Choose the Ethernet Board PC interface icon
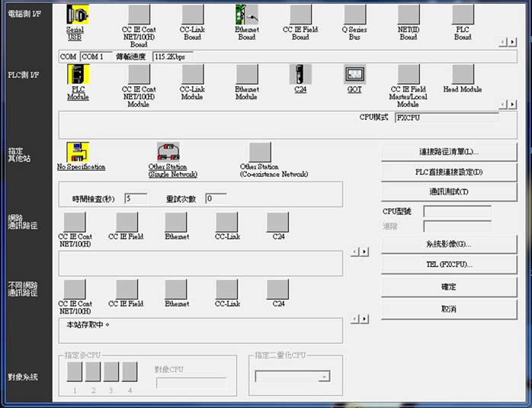The image size is (532, 408). [x=246, y=15]
